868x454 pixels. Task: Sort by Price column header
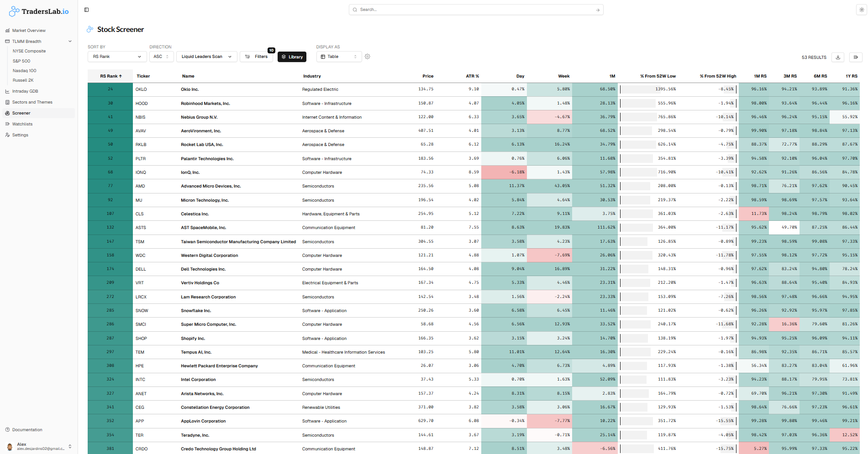tap(428, 76)
